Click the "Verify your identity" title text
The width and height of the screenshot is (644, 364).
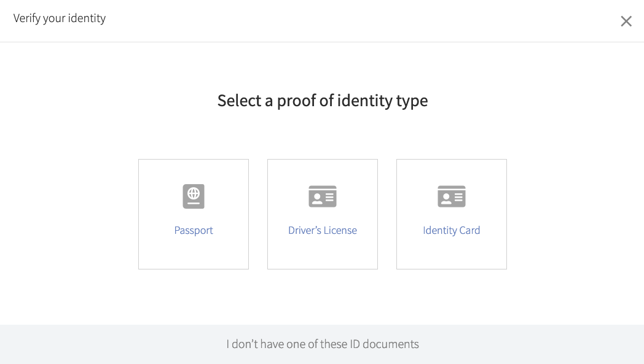pos(60,18)
